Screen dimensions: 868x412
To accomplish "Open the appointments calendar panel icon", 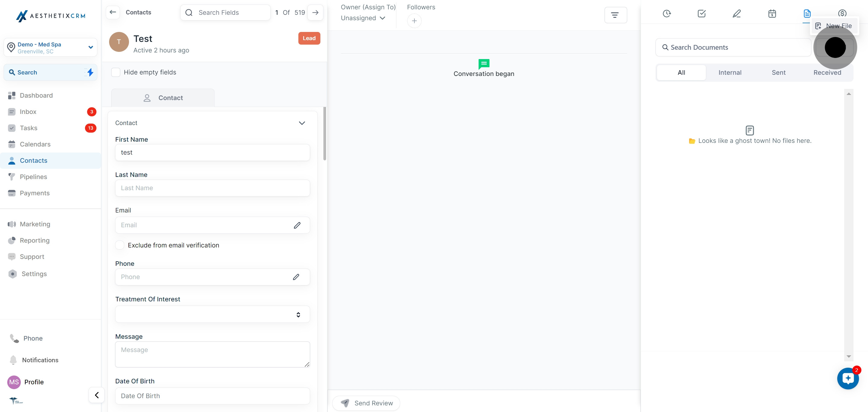I will tap(772, 14).
